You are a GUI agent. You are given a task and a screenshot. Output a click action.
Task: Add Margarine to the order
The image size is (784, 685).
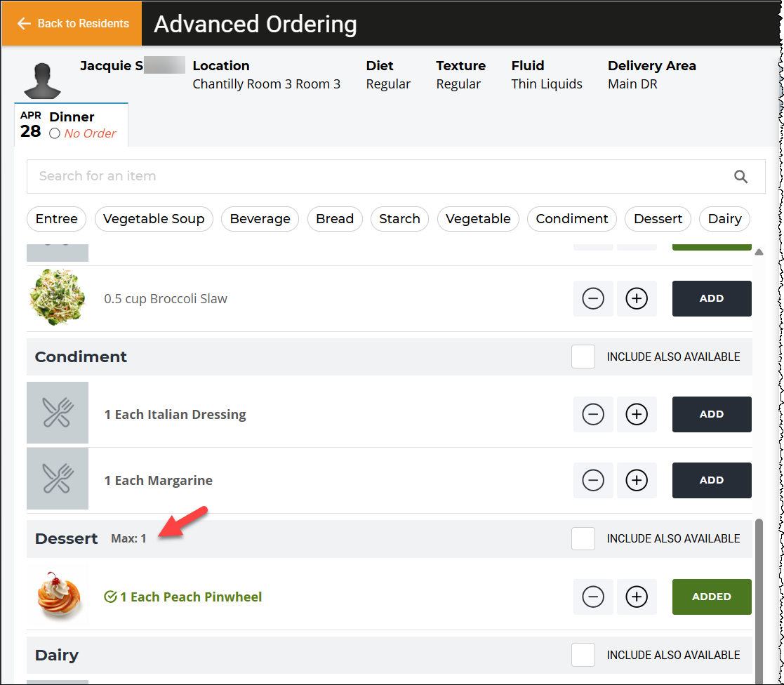712,481
